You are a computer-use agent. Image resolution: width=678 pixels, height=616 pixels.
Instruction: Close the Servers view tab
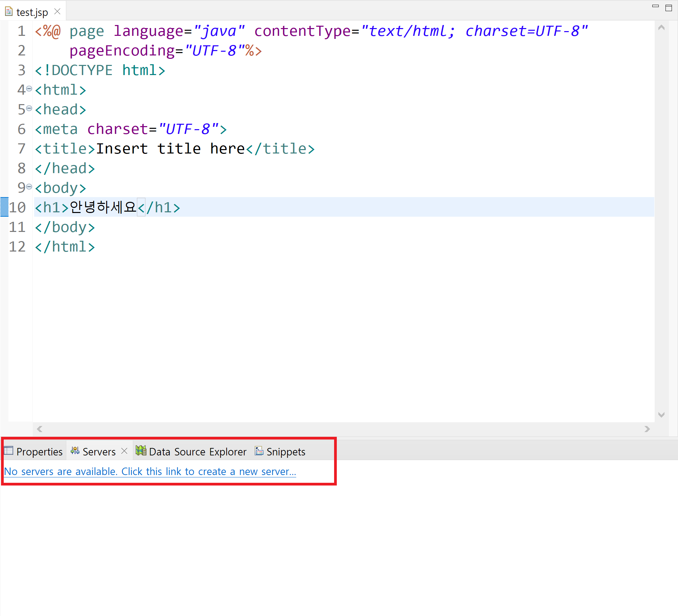pyautogui.click(x=124, y=451)
